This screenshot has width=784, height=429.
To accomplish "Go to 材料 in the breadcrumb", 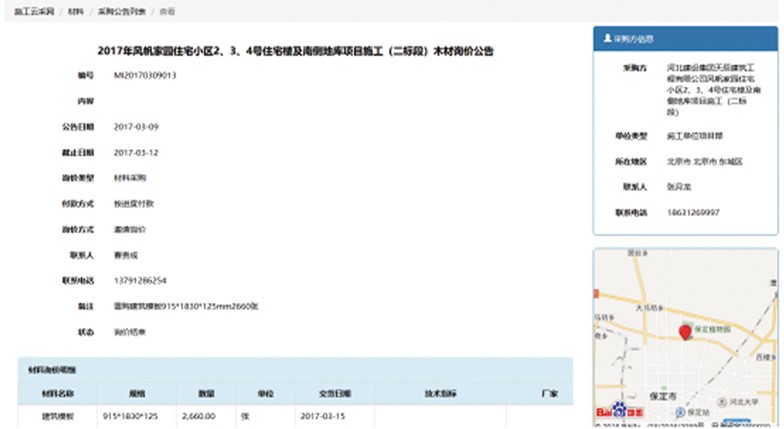I will pyautogui.click(x=76, y=9).
